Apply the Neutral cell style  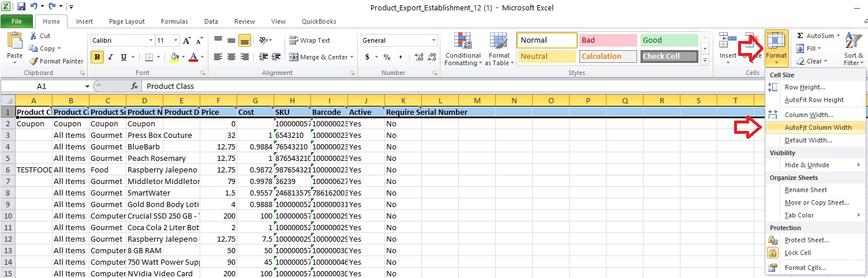pos(547,57)
